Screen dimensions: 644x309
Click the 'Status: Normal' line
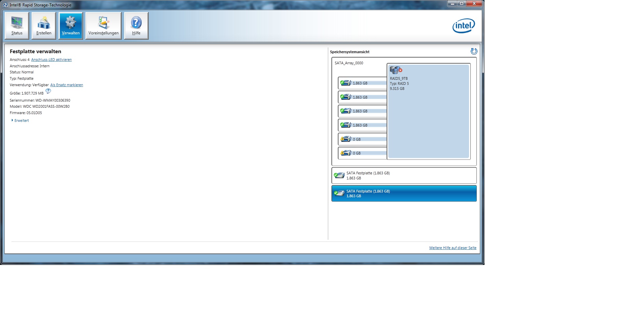pos(22,72)
